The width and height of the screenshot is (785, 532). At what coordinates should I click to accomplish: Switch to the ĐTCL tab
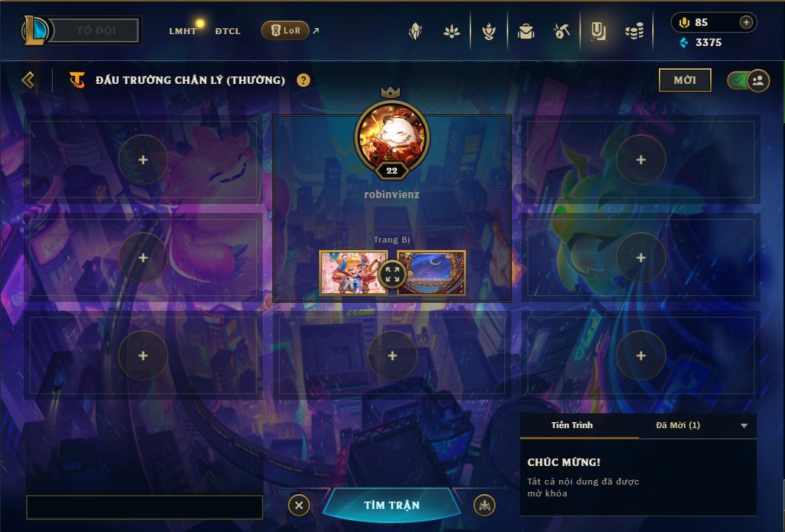coord(228,31)
